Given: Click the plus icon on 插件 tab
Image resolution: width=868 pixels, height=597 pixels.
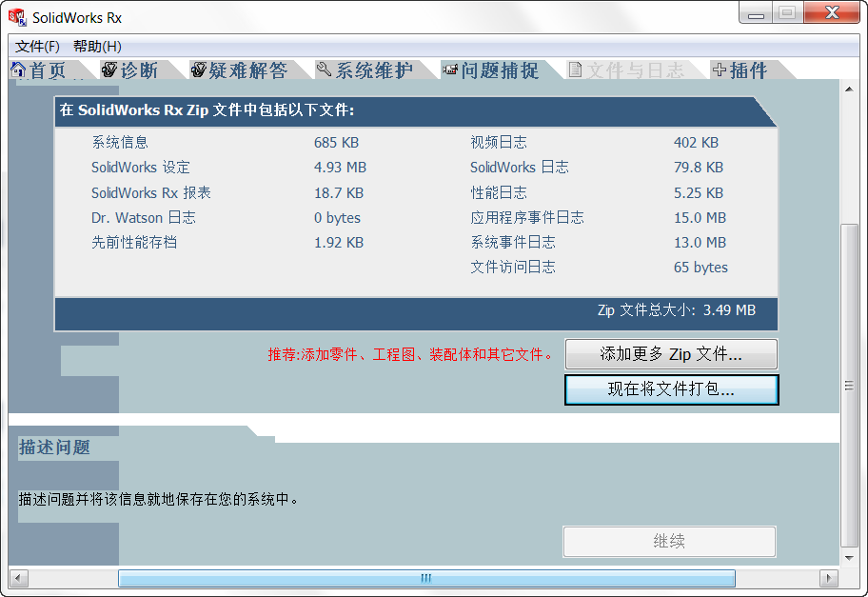Looking at the screenshot, I should pyautogui.click(x=720, y=70).
